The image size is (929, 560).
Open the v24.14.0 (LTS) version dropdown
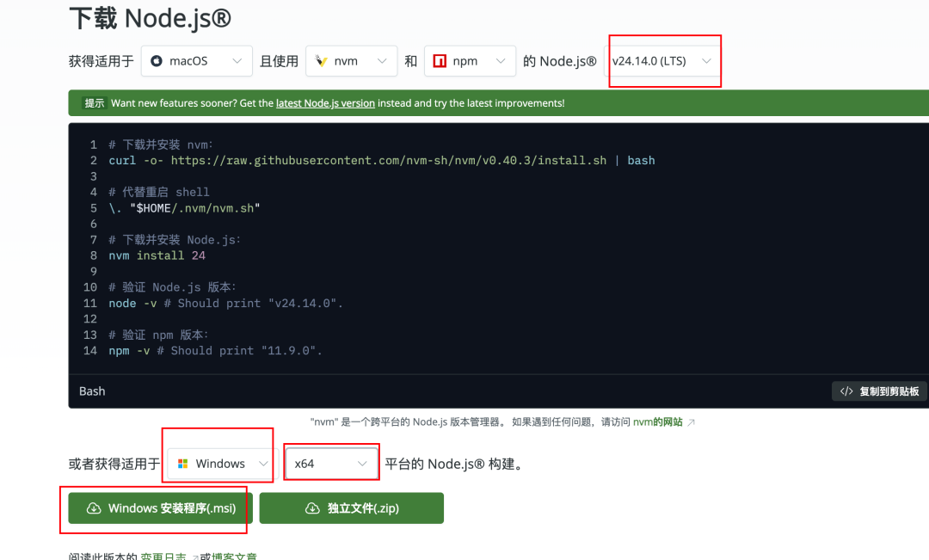(662, 61)
